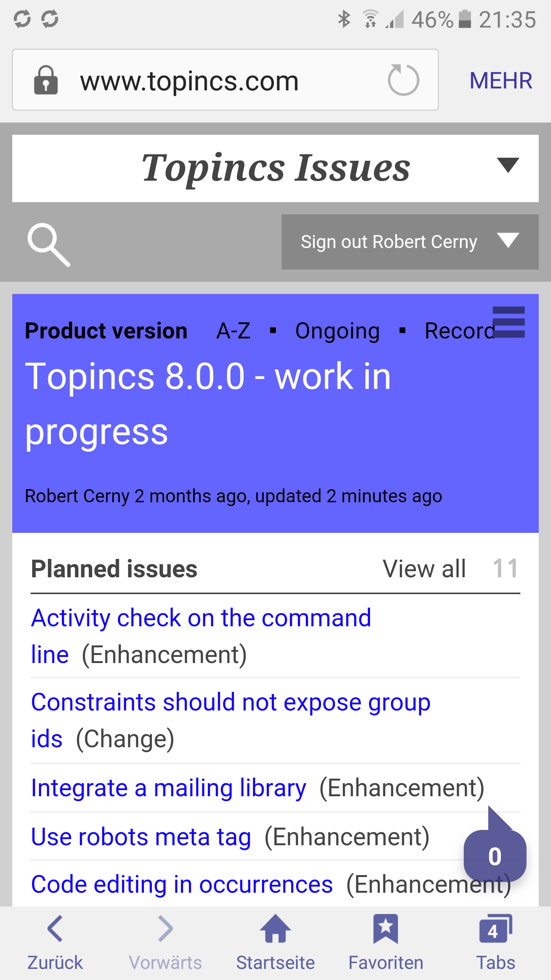Screen dimensions: 551x980
Task: Open 'Integrate a mailing library' issue
Action: [x=169, y=788]
